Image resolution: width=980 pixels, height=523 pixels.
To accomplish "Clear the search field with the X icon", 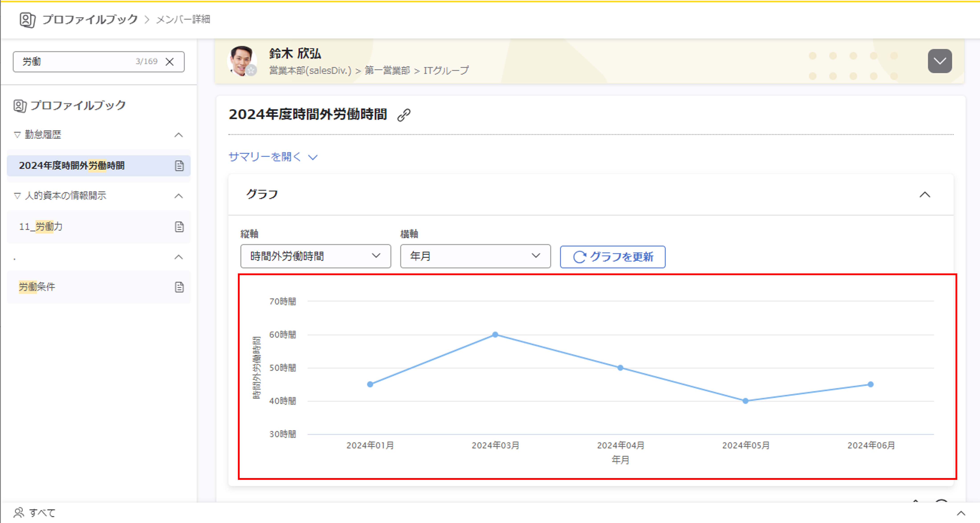I will pyautogui.click(x=170, y=62).
